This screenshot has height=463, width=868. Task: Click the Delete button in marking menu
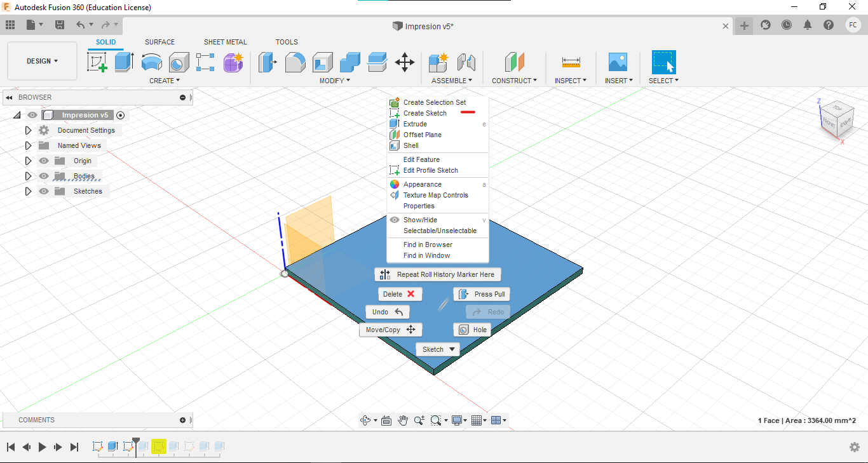tap(400, 294)
